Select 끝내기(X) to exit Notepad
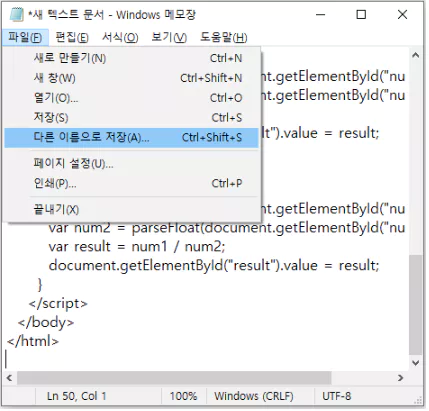 coord(131,209)
